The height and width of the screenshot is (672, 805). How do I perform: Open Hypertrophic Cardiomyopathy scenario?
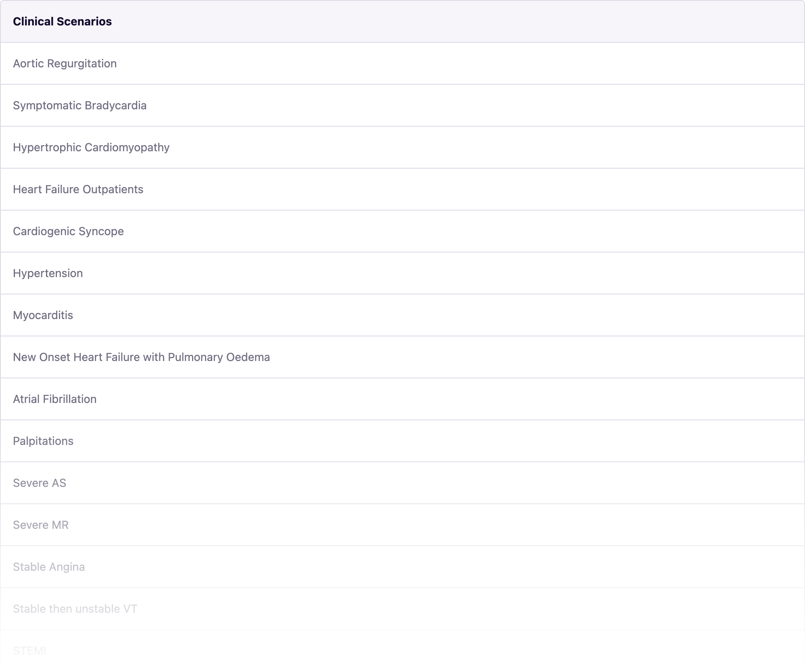(91, 148)
